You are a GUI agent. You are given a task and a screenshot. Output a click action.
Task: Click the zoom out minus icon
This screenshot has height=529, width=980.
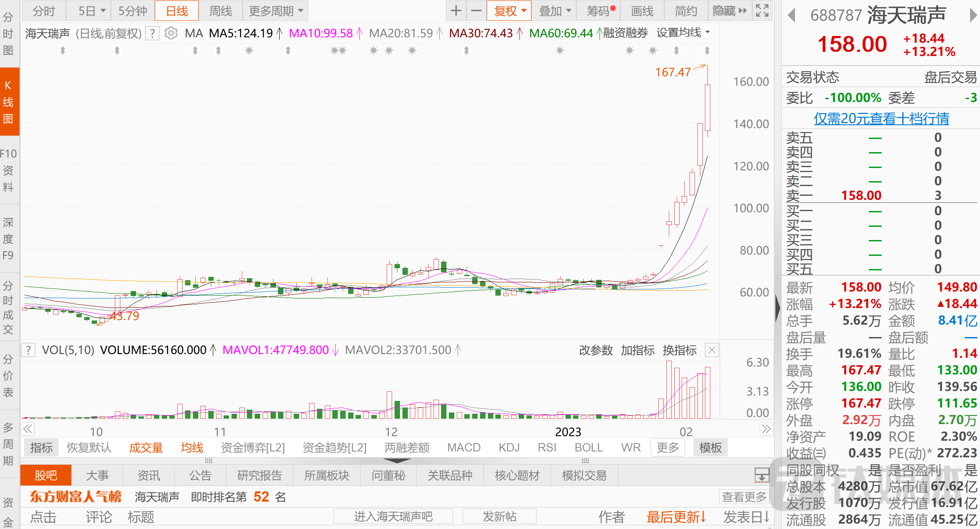tap(476, 11)
